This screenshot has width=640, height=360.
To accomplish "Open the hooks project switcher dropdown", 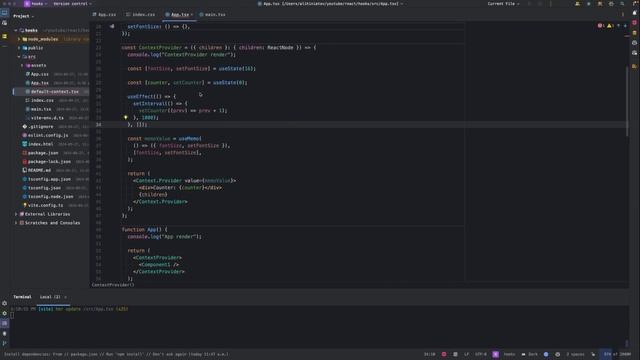I will [x=39, y=4].
